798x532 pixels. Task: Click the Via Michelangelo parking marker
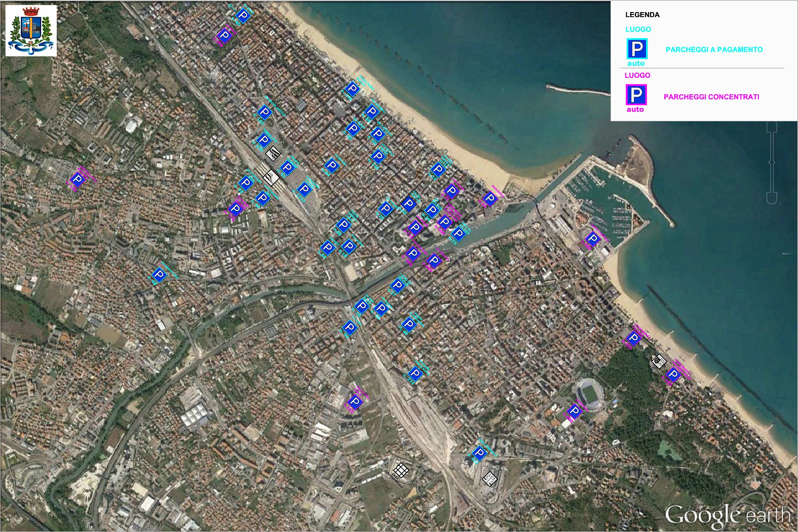click(265, 113)
